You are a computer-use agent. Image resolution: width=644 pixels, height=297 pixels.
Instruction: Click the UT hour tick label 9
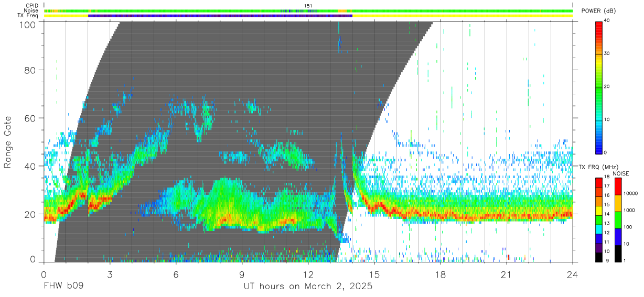(242, 274)
